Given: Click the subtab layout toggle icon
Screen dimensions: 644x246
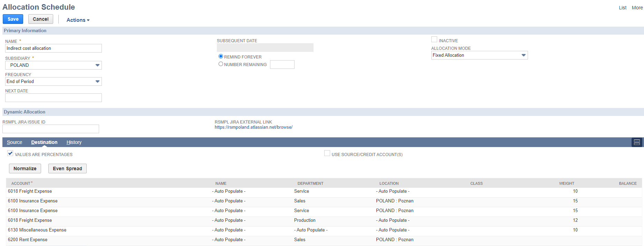Looking at the screenshot, I should tap(637, 142).
